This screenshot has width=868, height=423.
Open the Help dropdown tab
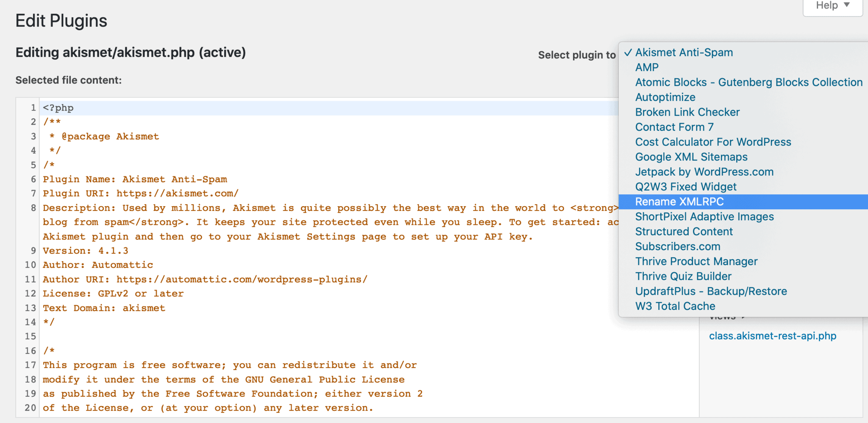[832, 6]
